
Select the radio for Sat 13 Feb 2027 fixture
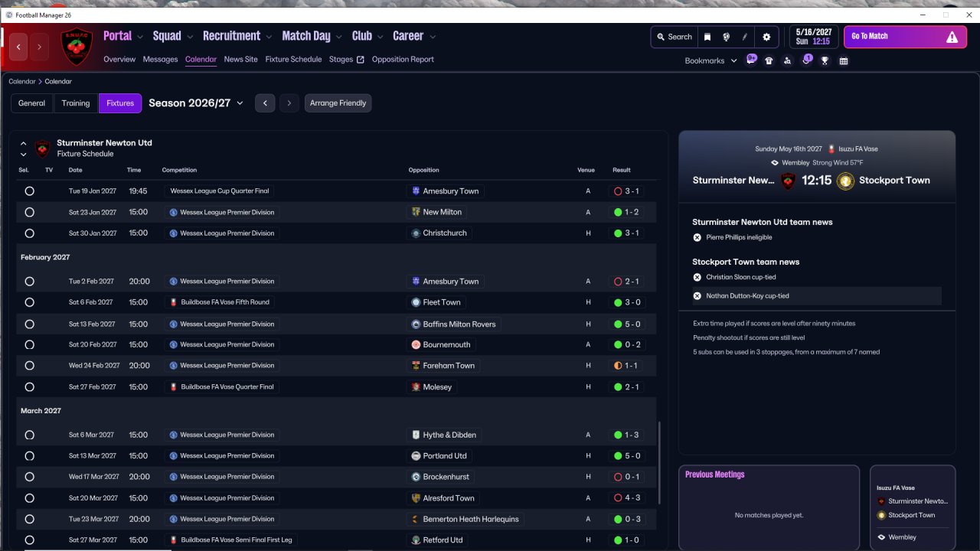(x=29, y=324)
